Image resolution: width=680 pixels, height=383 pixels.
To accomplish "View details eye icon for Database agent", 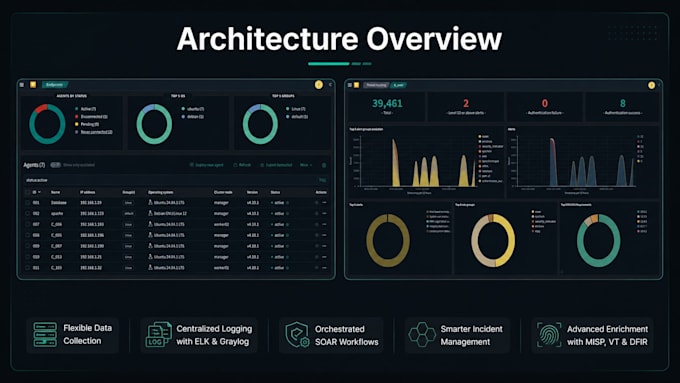I will tap(316, 203).
